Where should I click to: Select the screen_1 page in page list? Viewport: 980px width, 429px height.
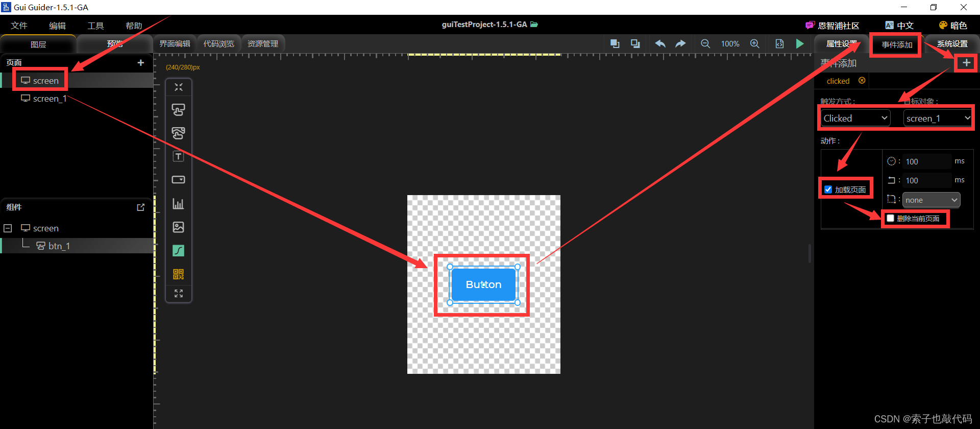click(x=77, y=98)
